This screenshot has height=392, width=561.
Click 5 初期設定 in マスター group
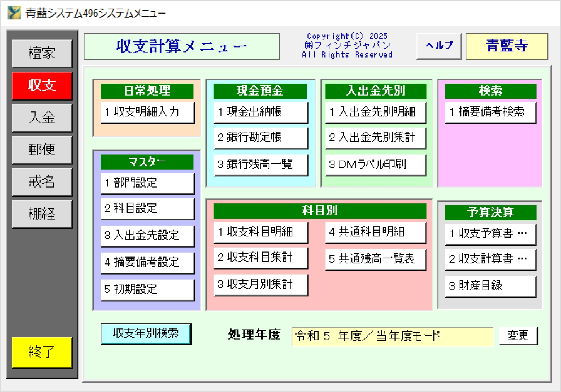147,290
